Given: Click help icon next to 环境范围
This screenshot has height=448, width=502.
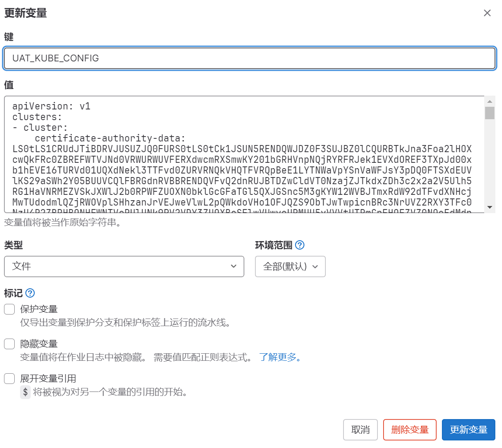Looking at the screenshot, I should coord(300,245).
